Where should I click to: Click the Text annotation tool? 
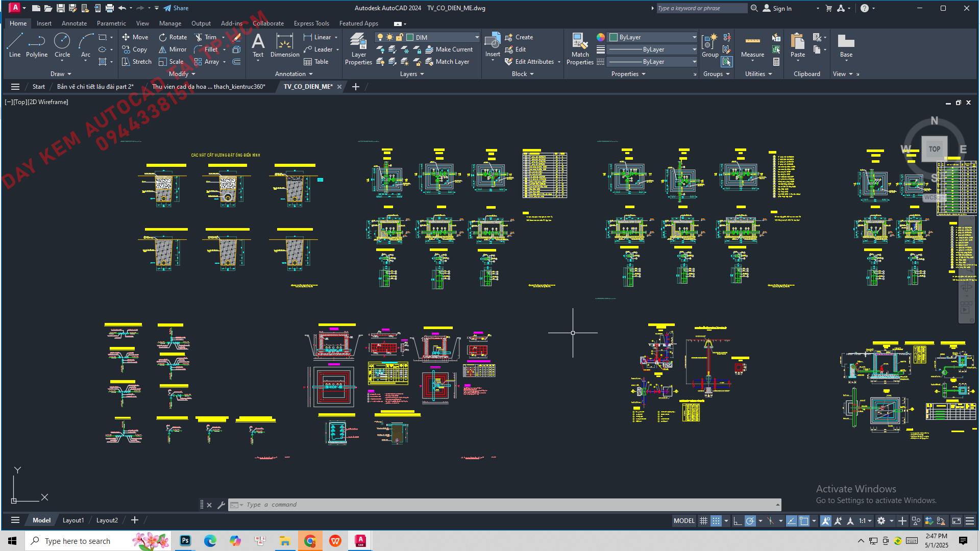coord(258,45)
